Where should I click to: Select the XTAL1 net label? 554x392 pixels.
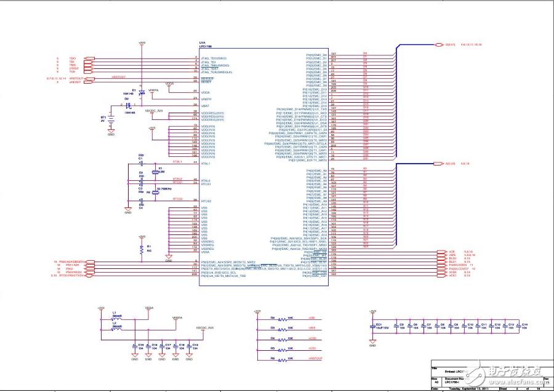(x=178, y=161)
